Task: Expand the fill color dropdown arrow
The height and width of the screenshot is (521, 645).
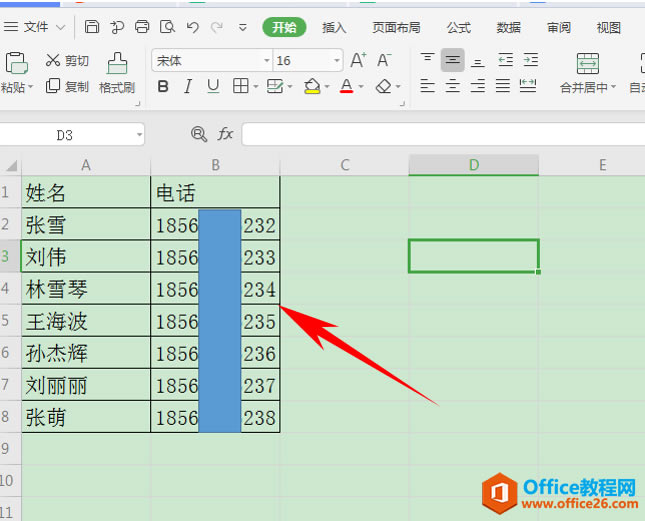Action: tap(327, 86)
